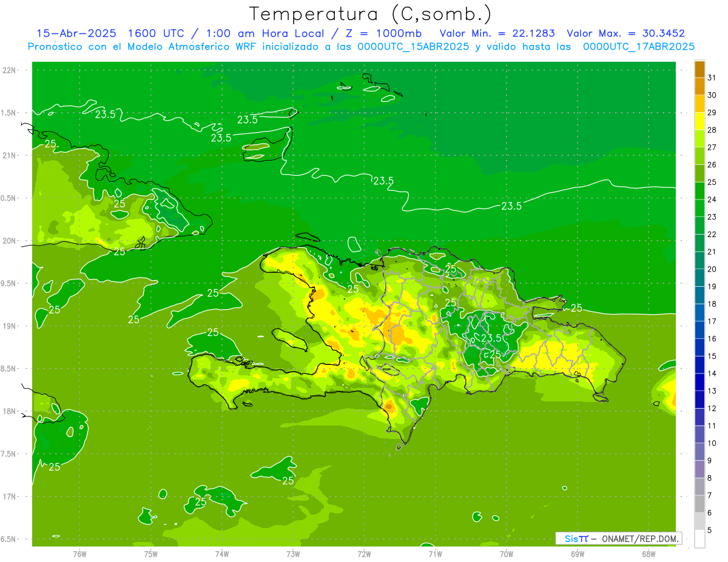Screen dimensions: 728x562
Task: Click legend color band between 23 and 24
Action: coord(699,208)
